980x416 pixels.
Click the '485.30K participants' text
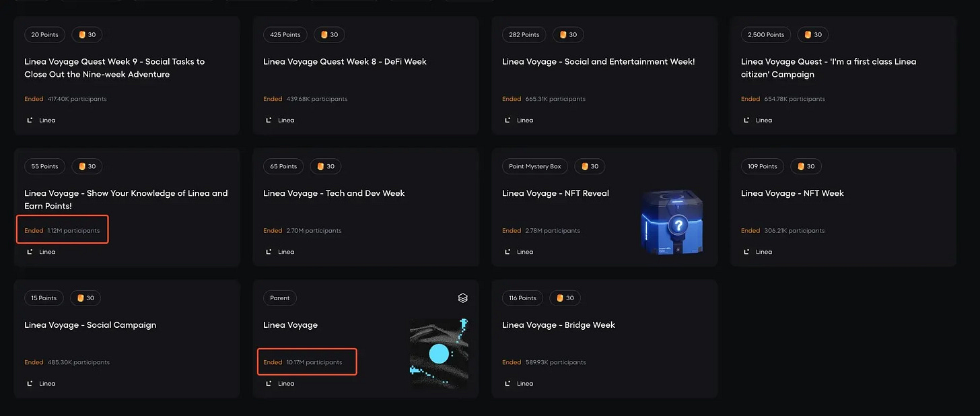click(77, 362)
